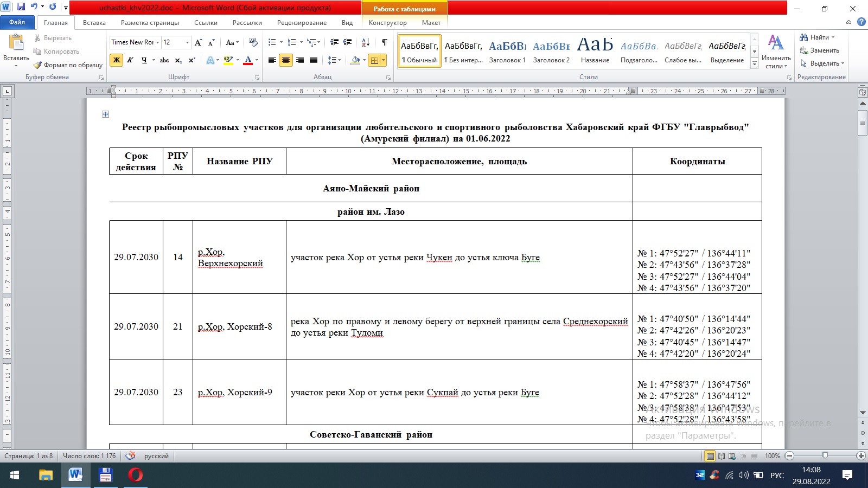Click the Subscript icon
This screenshot has width=868, height=488.
point(178,60)
